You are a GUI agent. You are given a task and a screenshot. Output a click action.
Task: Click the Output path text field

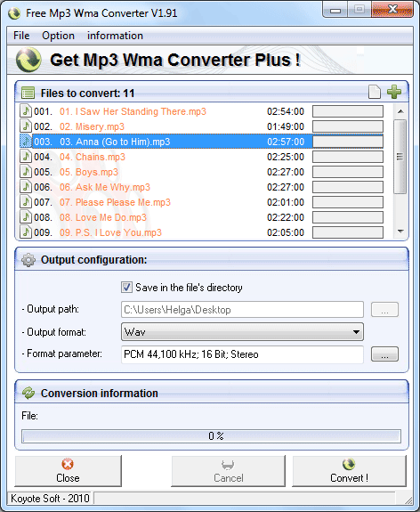(x=242, y=310)
